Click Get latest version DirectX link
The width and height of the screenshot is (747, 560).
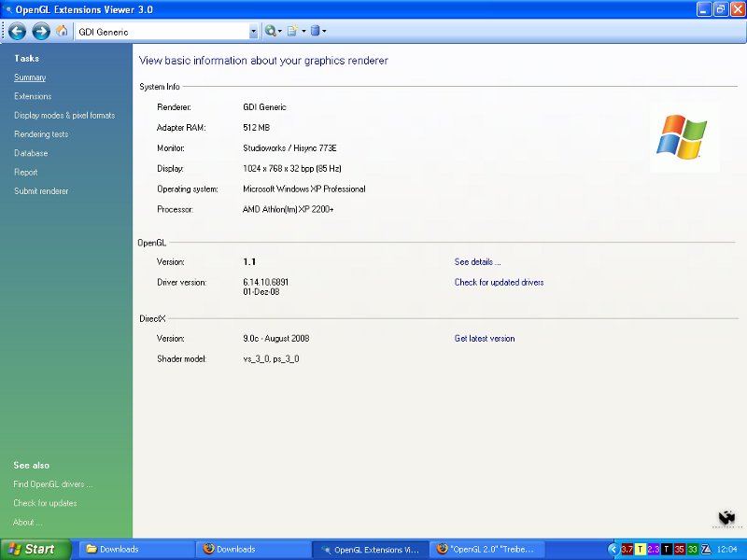click(x=484, y=339)
